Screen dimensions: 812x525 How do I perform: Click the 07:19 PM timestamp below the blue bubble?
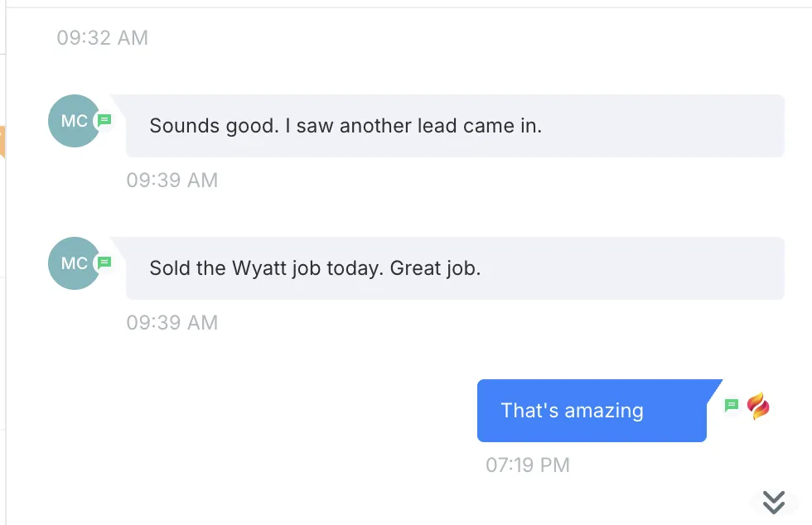528,465
